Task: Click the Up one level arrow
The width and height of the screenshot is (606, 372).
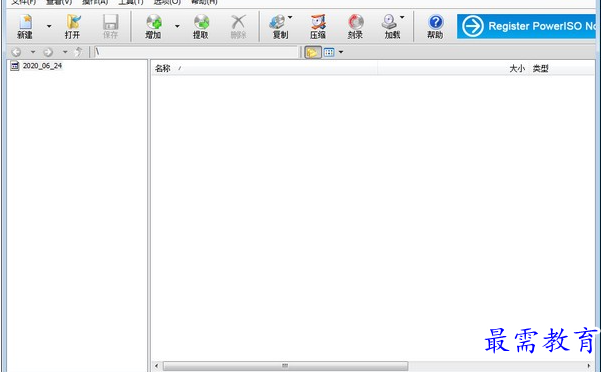Action: (78, 52)
